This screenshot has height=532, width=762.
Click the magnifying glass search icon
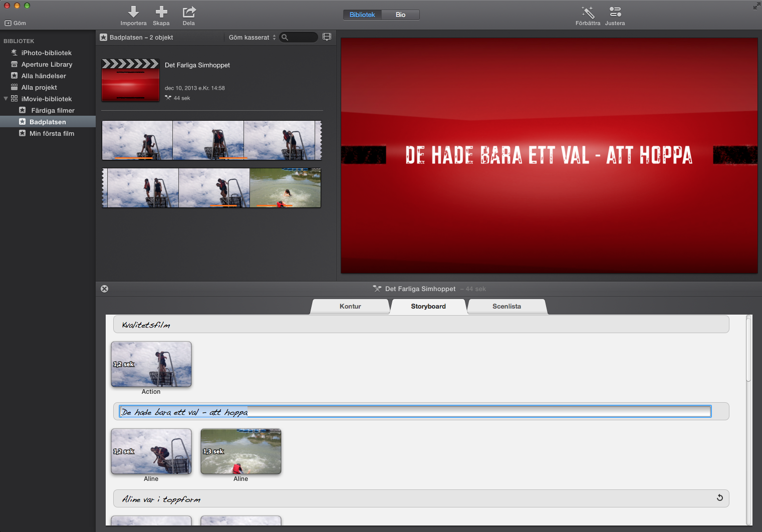[285, 38]
